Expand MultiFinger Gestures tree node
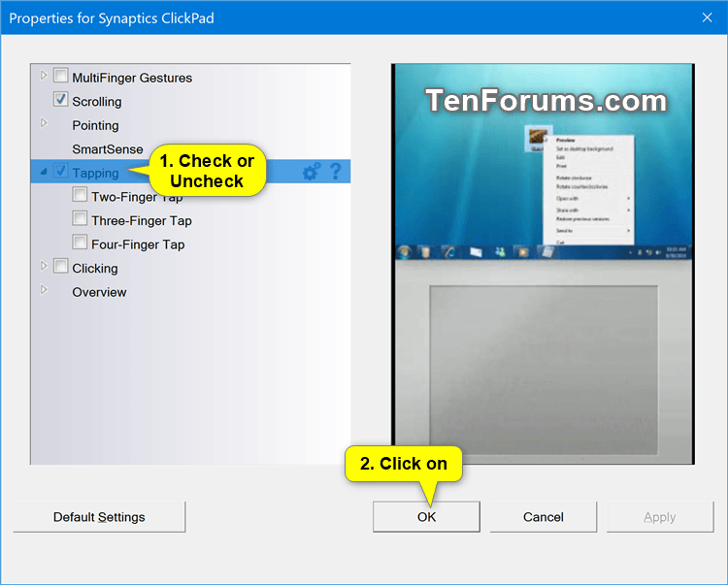This screenshot has width=728, height=585. pos(44,75)
